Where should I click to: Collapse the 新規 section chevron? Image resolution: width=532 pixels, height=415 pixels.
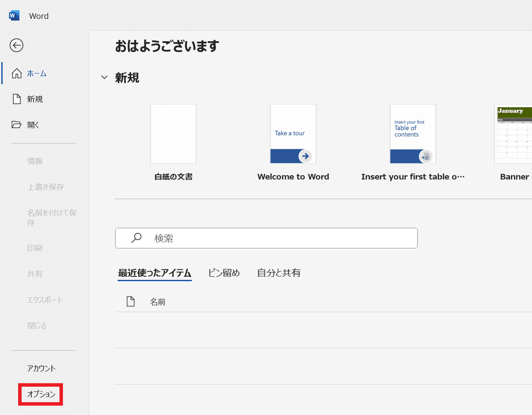click(x=105, y=78)
